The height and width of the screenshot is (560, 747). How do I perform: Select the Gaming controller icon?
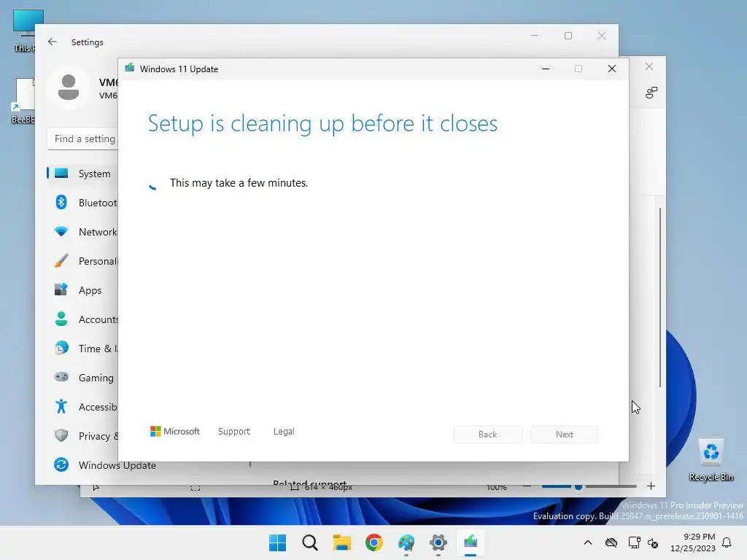[x=61, y=377]
